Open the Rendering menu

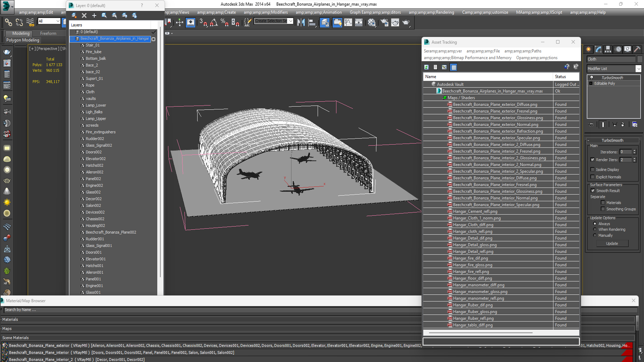tap(431, 12)
